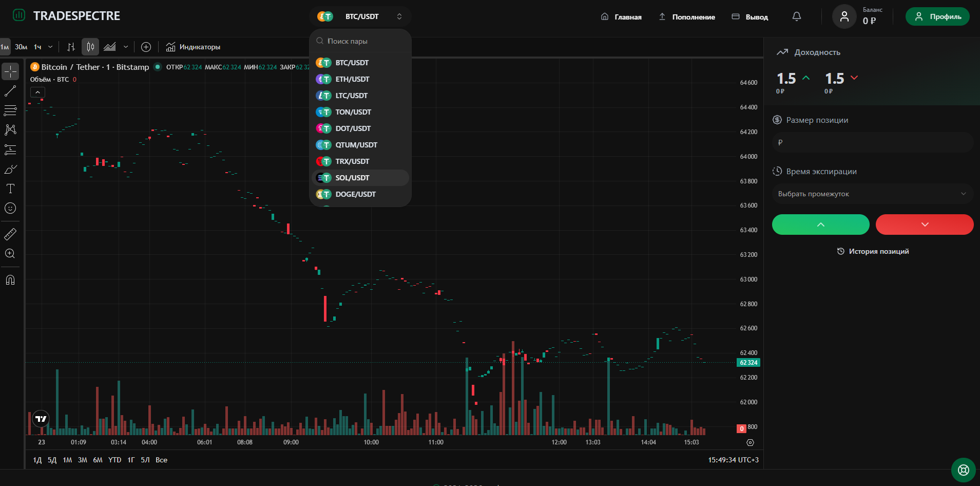Expand chart type dropdown arrow

click(126, 47)
